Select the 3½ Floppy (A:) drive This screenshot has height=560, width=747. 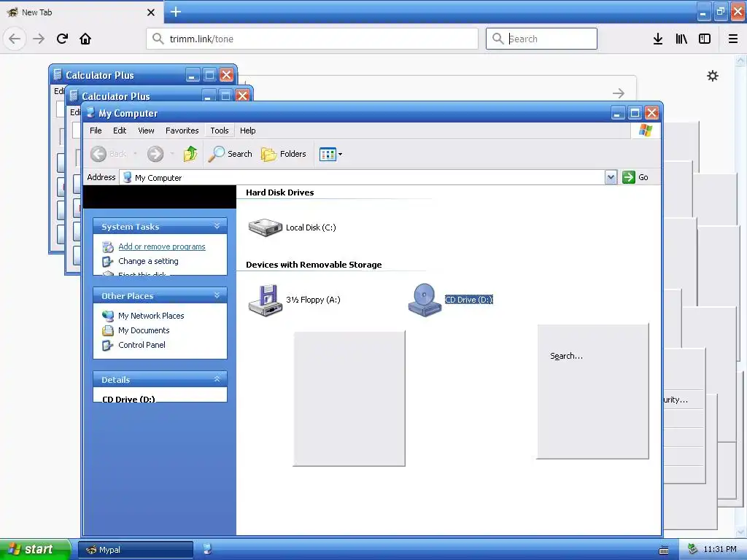266,300
